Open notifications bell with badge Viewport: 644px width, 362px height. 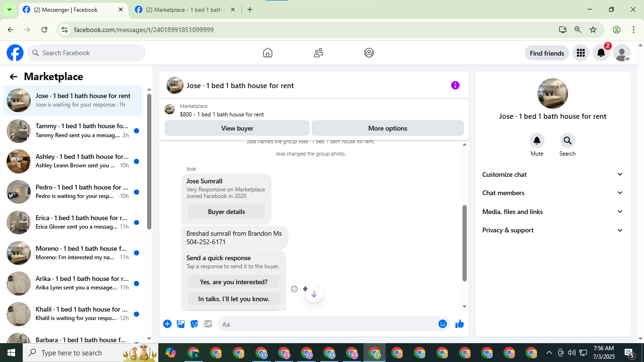[x=601, y=53]
